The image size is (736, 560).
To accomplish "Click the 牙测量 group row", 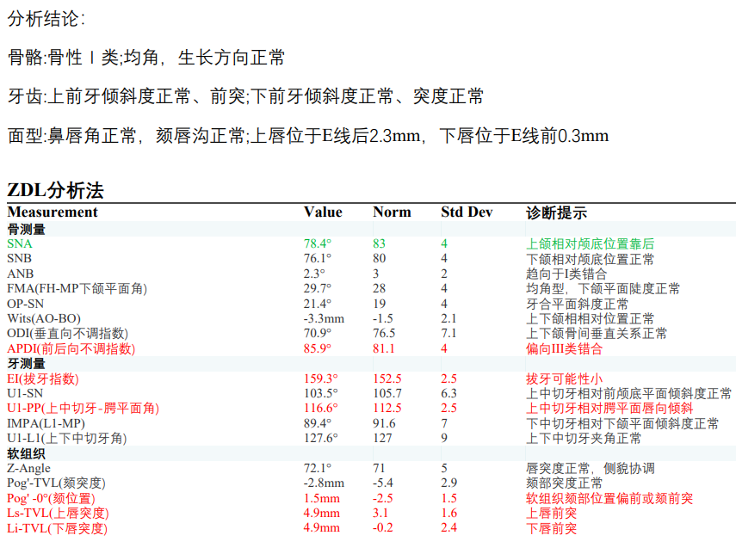I will click(26, 364).
